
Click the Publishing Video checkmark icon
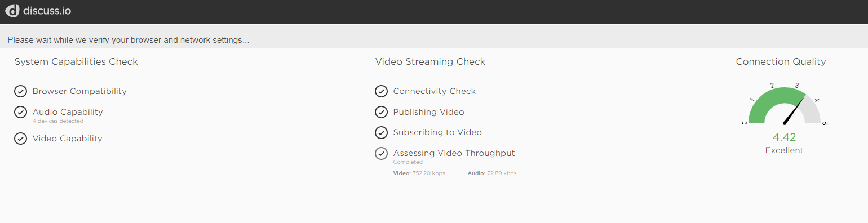[x=382, y=112]
